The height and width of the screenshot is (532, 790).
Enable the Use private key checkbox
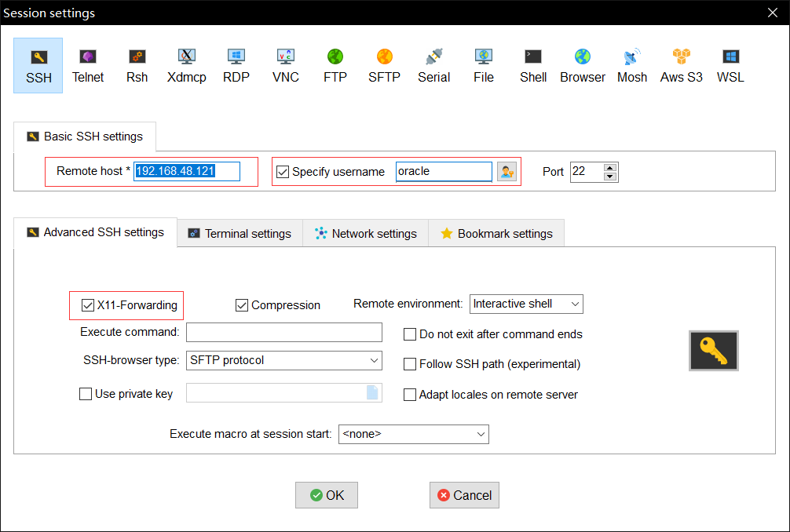click(86, 394)
